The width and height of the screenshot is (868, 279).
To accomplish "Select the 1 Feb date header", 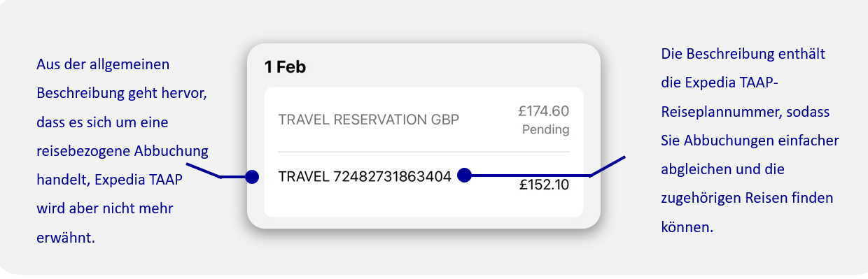I will click(285, 67).
